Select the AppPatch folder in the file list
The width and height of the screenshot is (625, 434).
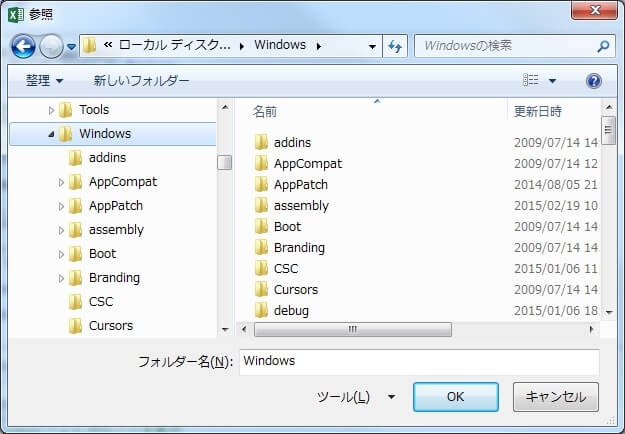[300, 185]
